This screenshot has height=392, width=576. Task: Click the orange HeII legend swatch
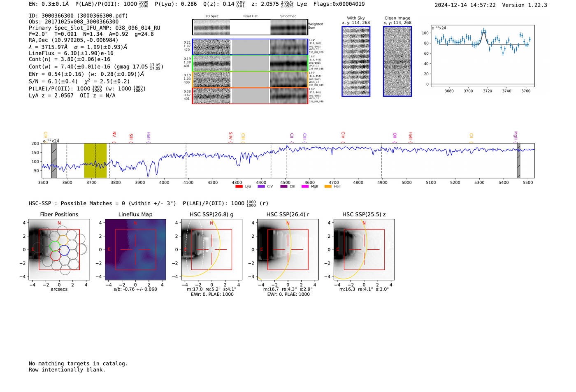tap(328, 186)
